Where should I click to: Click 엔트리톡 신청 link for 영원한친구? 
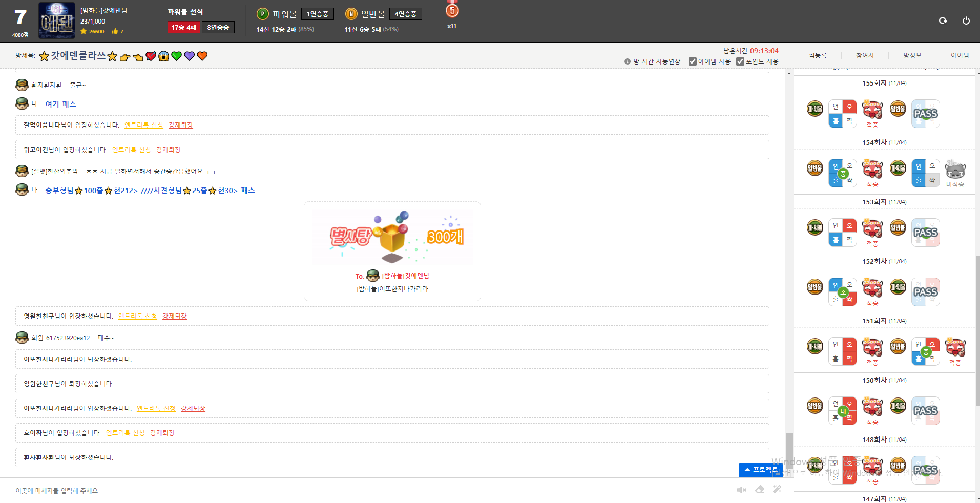click(138, 316)
